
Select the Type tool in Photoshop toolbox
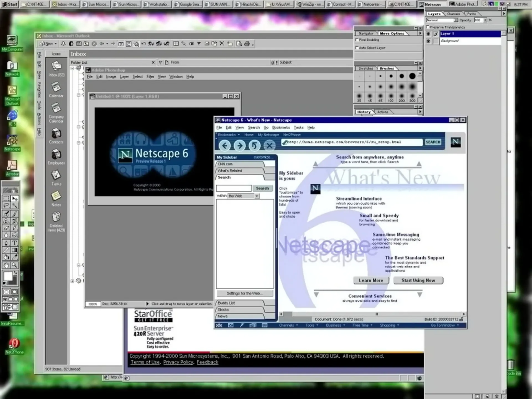pyautogui.click(x=15, y=243)
